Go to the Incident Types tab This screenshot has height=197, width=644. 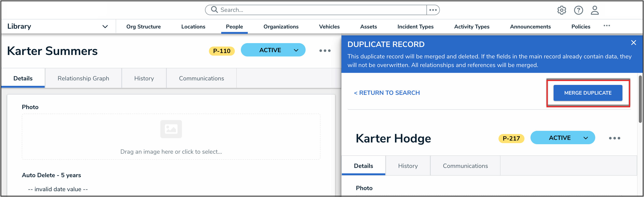click(x=415, y=27)
